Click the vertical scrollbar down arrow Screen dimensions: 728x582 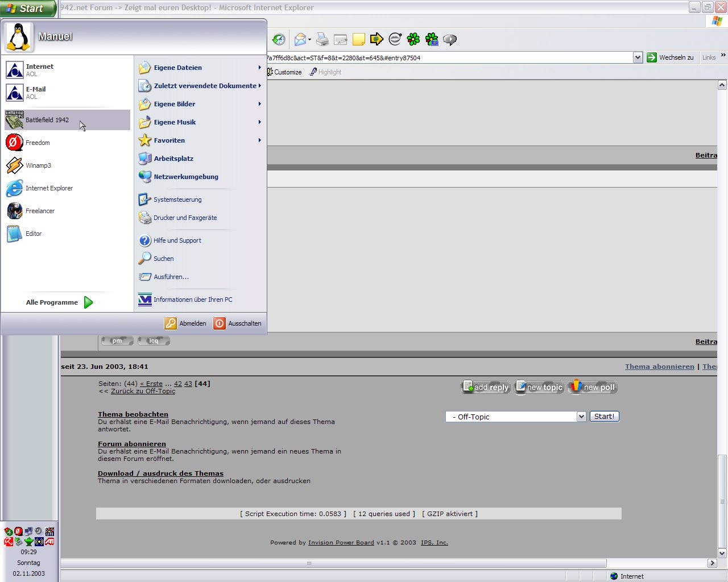[x=722, y=553]
